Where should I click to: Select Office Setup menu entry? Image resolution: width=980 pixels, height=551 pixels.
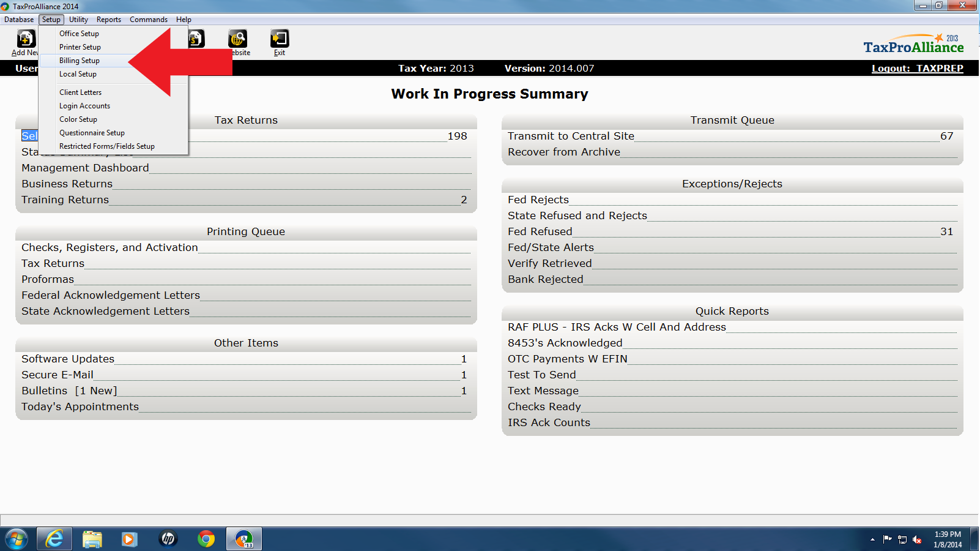click(x=113, y=34)
